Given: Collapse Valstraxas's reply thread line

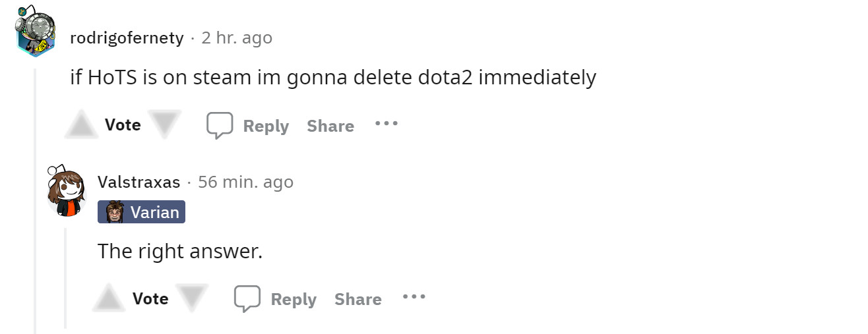Looking at the screenshot, I should [65, 277].
